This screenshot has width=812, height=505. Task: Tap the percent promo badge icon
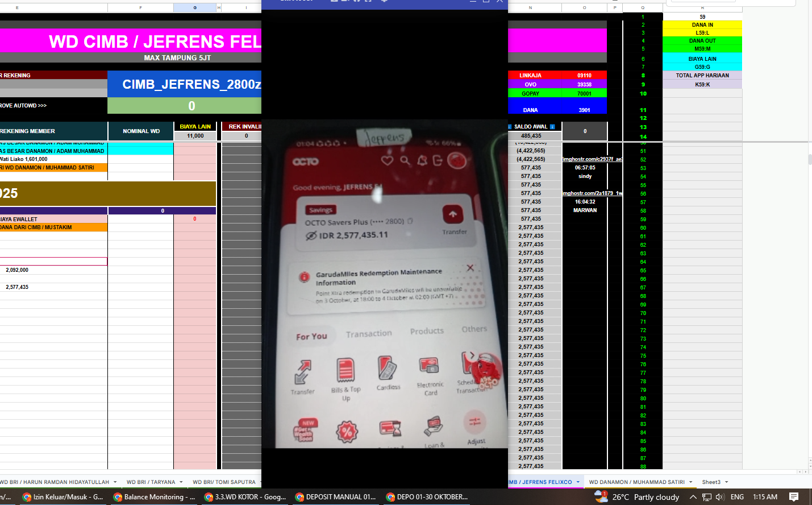(347, 432)
